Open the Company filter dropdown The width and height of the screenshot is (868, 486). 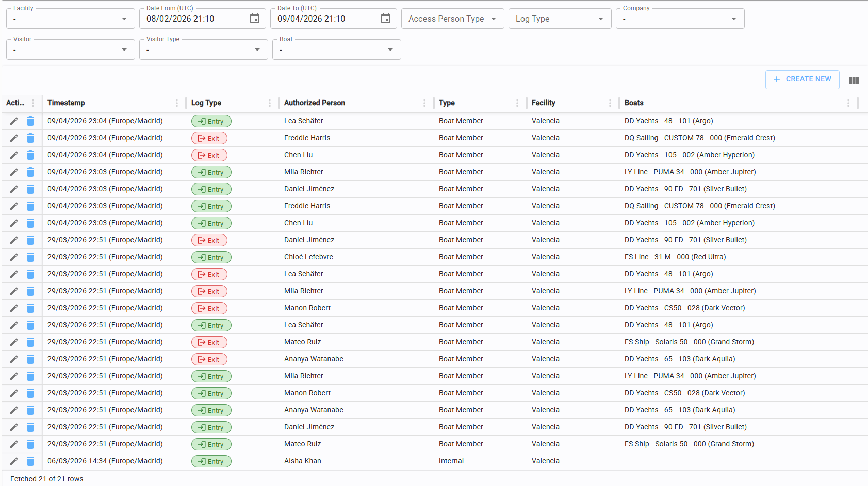point(680,19)
